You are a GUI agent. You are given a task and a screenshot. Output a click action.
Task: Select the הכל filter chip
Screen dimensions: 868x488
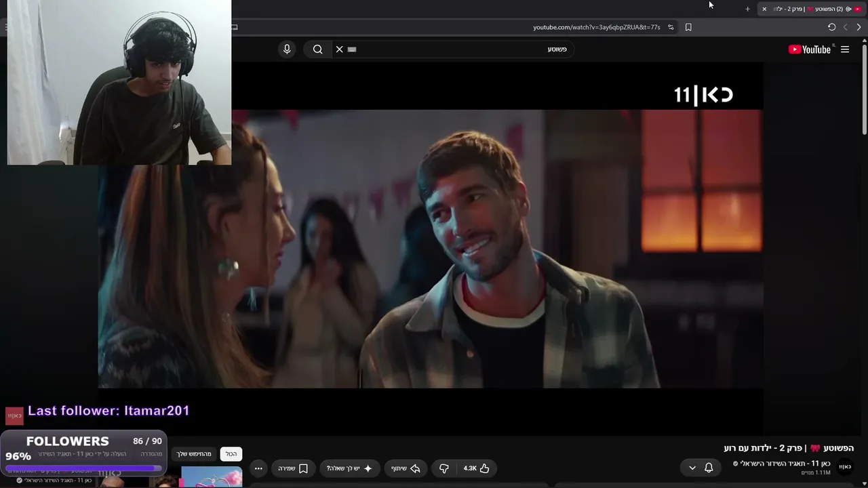tap(231, 454)
